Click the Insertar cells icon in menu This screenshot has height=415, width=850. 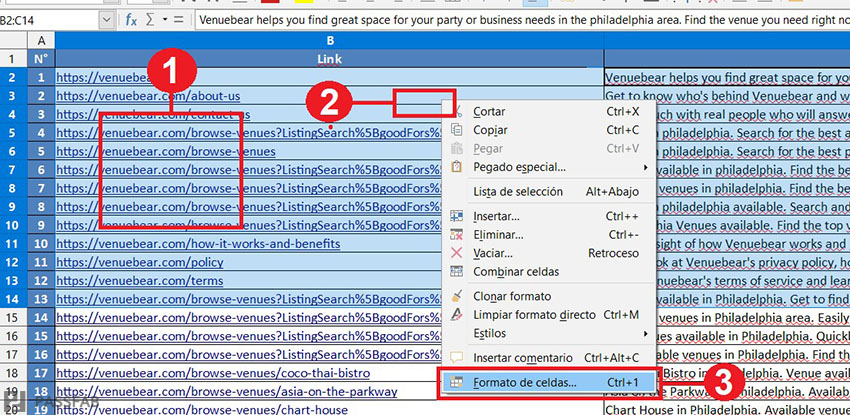[457, 216]
